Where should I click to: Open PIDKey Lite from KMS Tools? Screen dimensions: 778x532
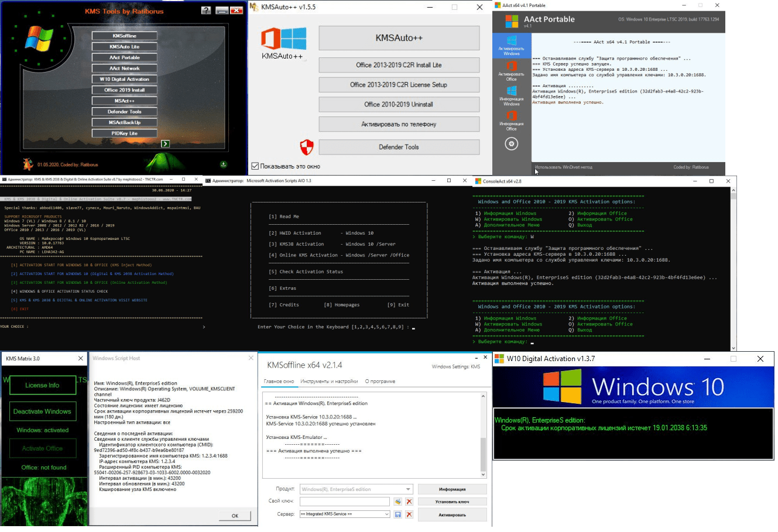[124, 133]
